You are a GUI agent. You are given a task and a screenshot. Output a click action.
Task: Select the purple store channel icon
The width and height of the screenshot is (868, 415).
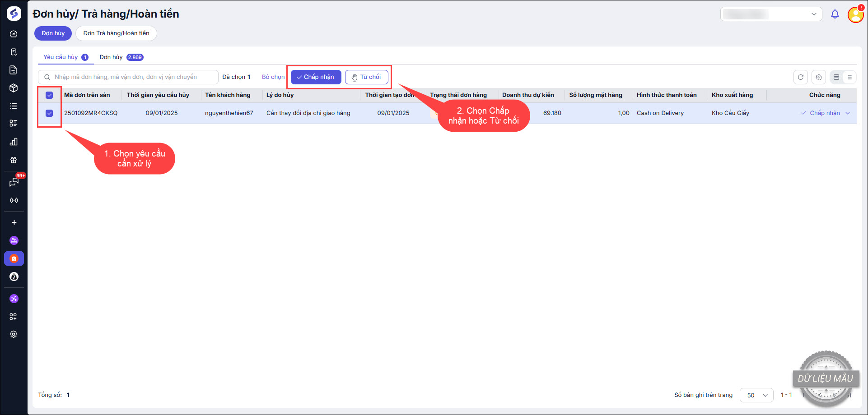click(x=14, y=240)
